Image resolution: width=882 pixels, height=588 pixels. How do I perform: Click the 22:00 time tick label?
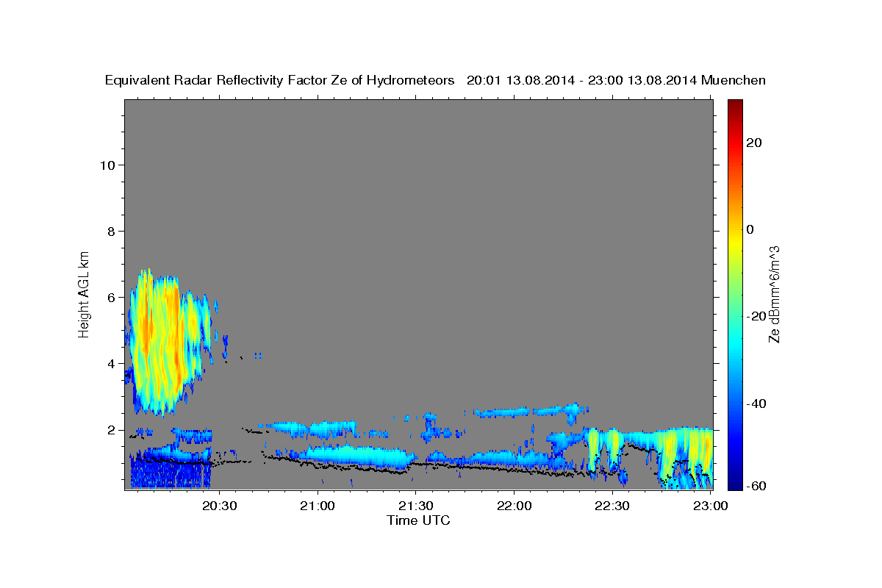(x=514, y=506)
